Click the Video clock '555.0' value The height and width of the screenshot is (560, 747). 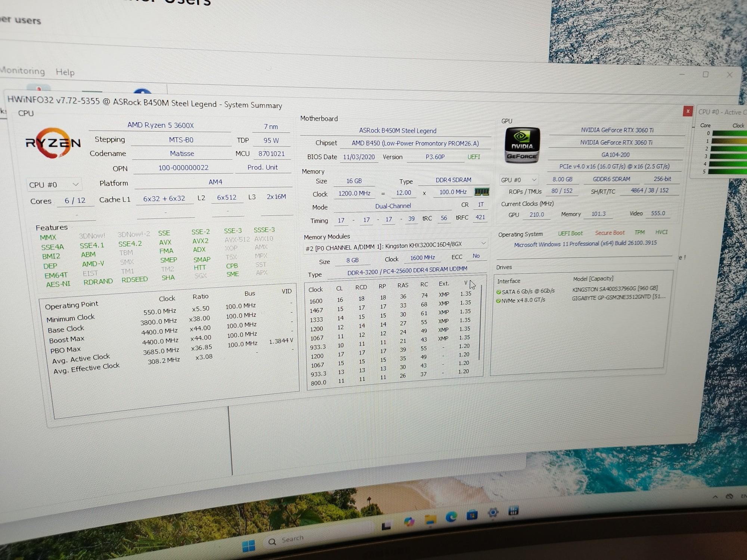[658, 213]
